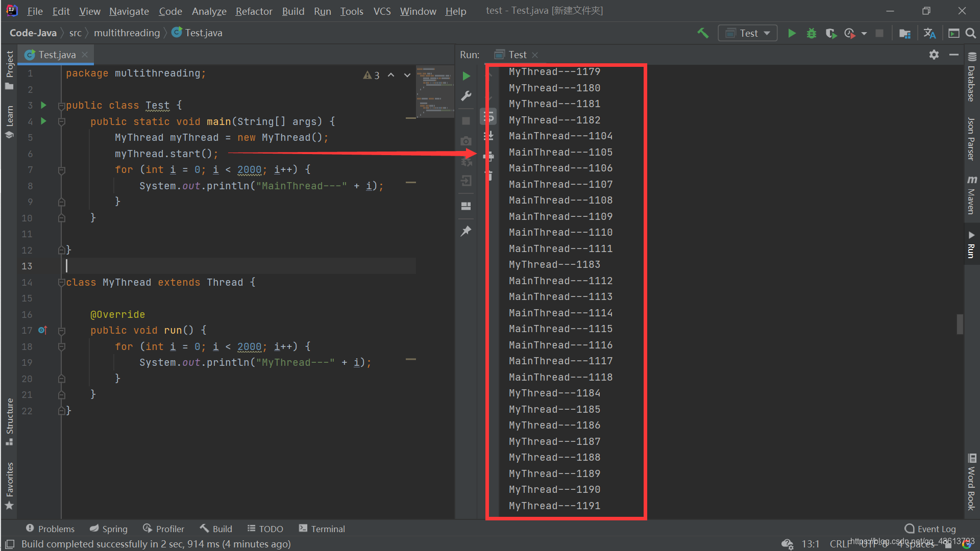Toggle Word Book tool window stripe button

[971, 482]
